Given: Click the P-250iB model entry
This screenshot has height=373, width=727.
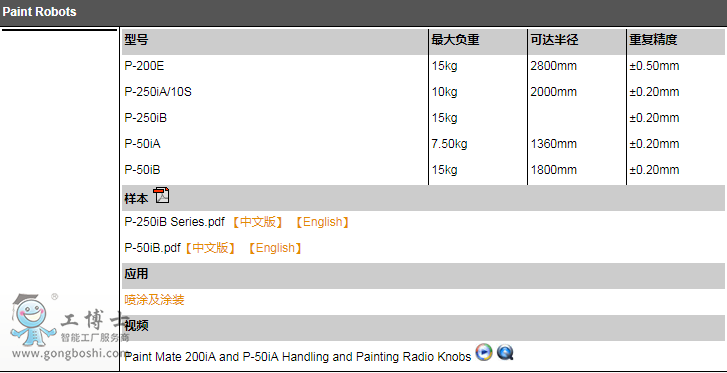Looking at the screenshot, I should coord(146,118).
